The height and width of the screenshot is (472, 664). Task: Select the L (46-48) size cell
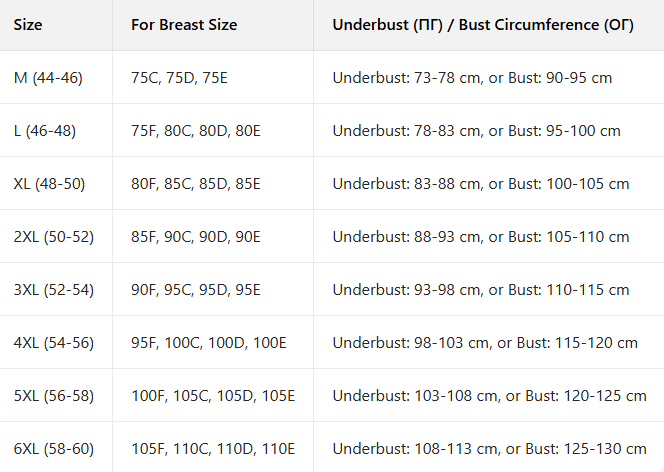[45, 131]
